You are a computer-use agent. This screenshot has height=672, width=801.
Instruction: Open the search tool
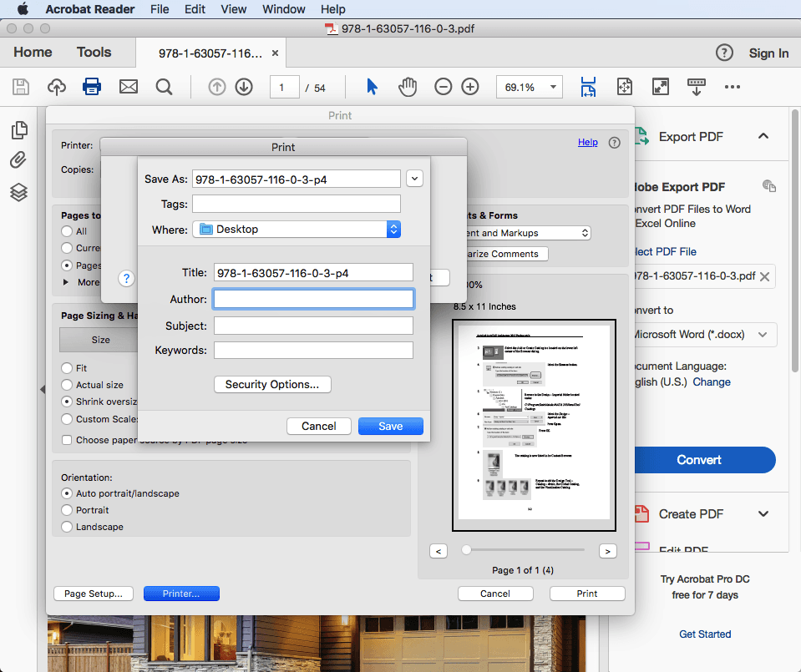point(164,86)
